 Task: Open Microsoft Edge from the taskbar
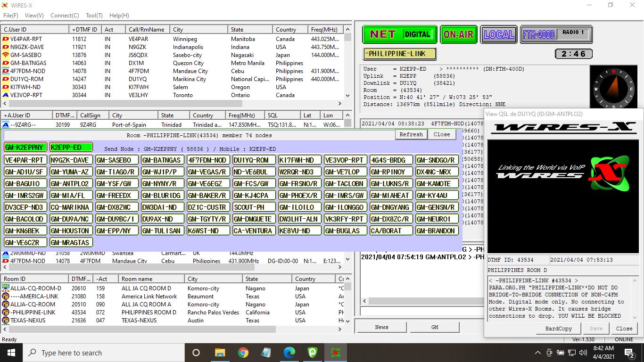(x=289, y=353)
